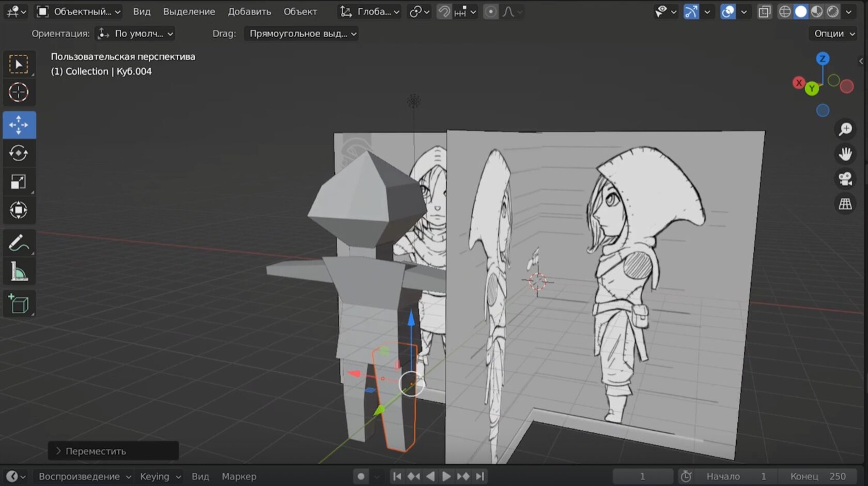The width and height of the screenshot is (868, 486).
Task: Toggle proportional editing
Action: pos(490,11)
